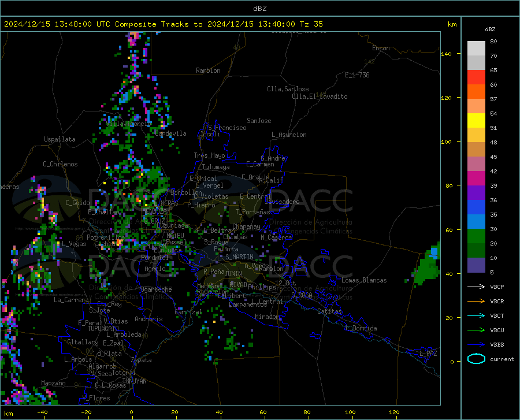
Task: Click the 'Capdevila' map label
Action: (170, 133)
